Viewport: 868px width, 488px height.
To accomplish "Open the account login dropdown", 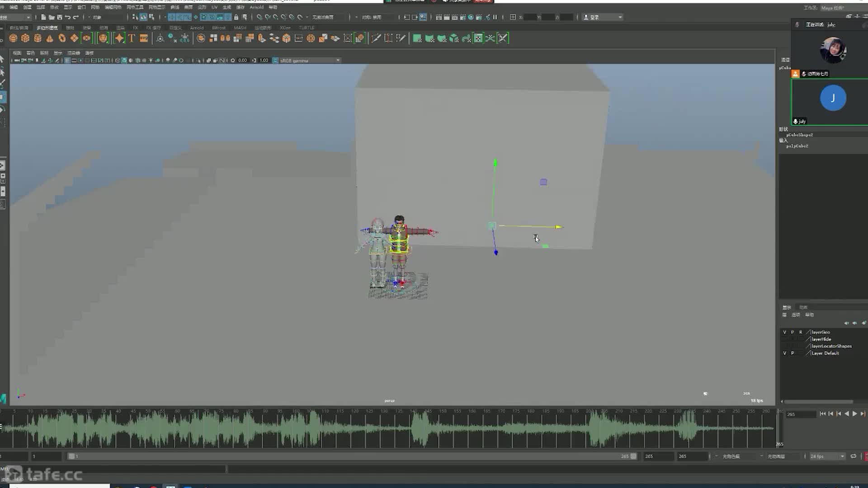I will point(603,17).
